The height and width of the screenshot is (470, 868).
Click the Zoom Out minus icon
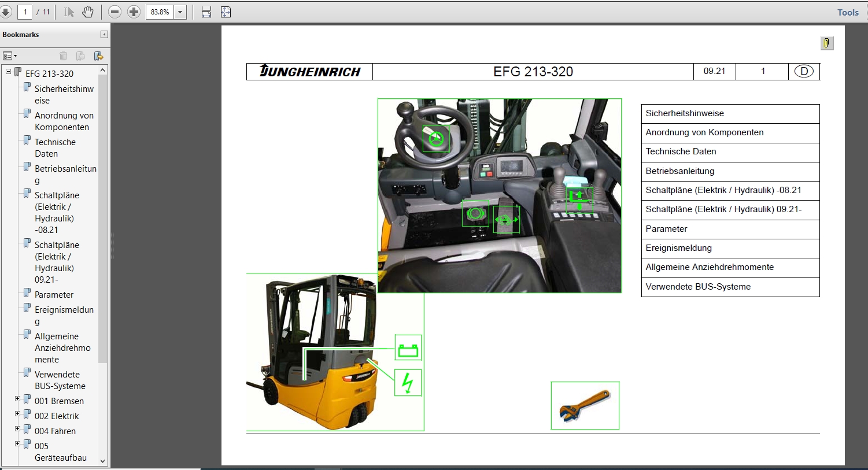click(115, 12)
